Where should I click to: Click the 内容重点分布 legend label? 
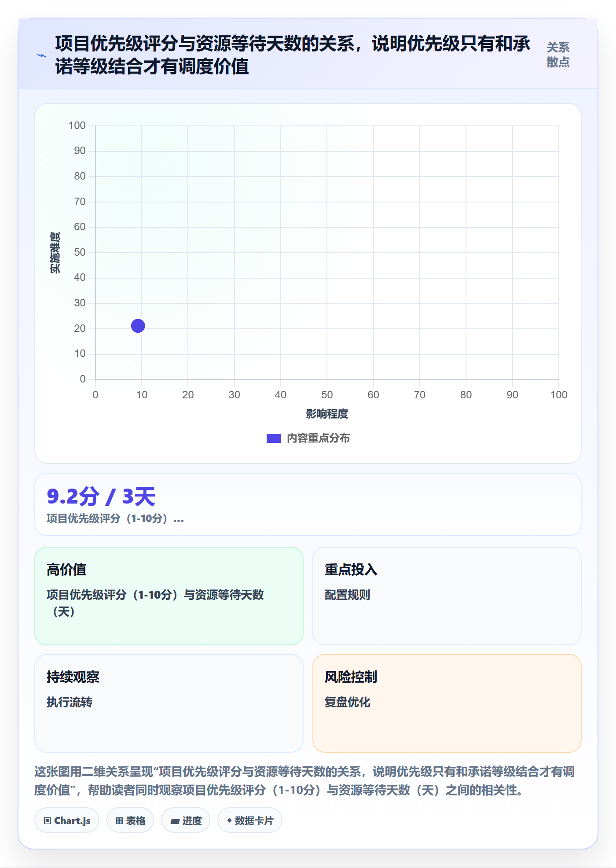[318, 438]
